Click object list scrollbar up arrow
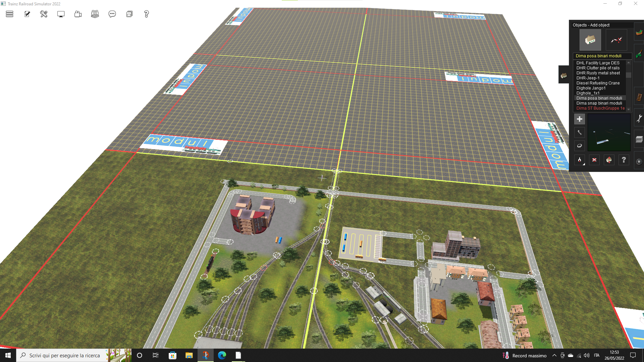Screen dimensions: 644x362 pos(629,63)
